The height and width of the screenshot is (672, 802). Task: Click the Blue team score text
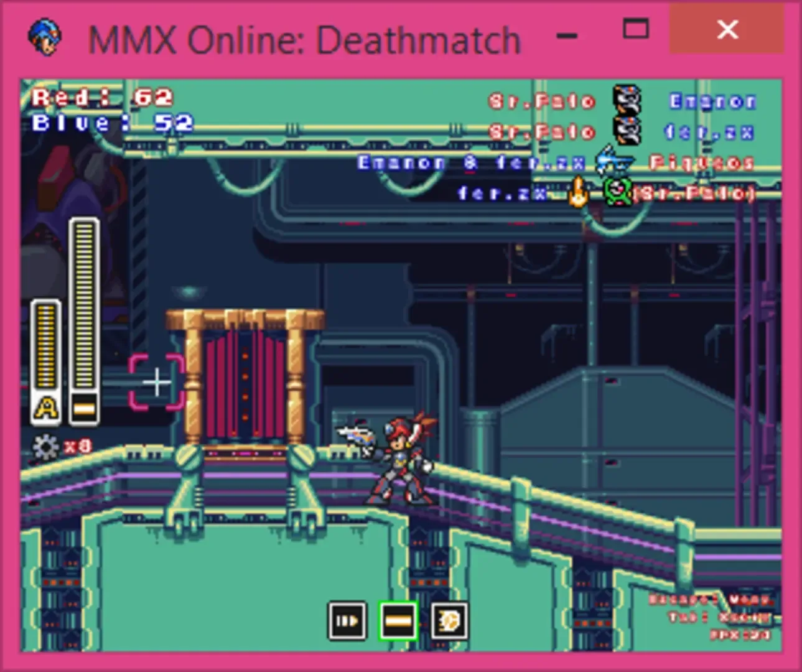tap(113, 123)
